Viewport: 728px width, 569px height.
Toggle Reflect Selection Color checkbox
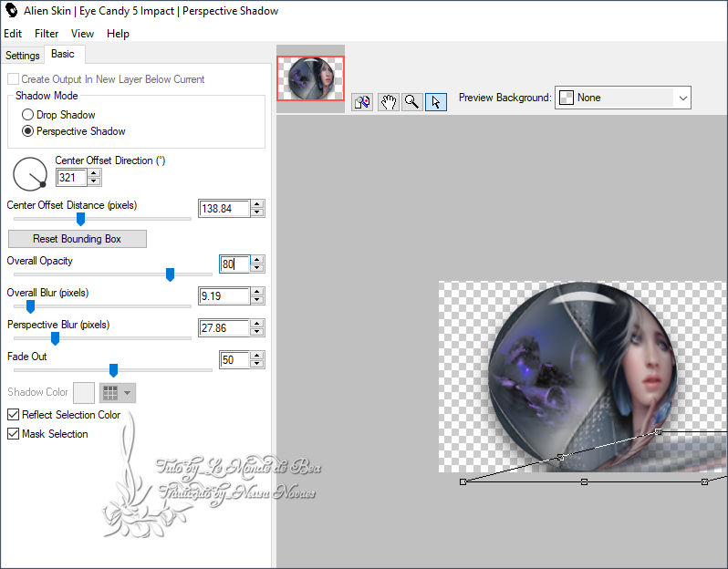14,414
